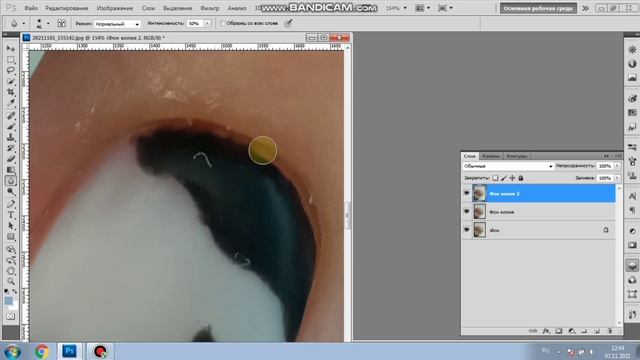The height and width of the screenshot is (360, 640).
Task: Open the layer opacity arrow
Action: click(617, 166)
